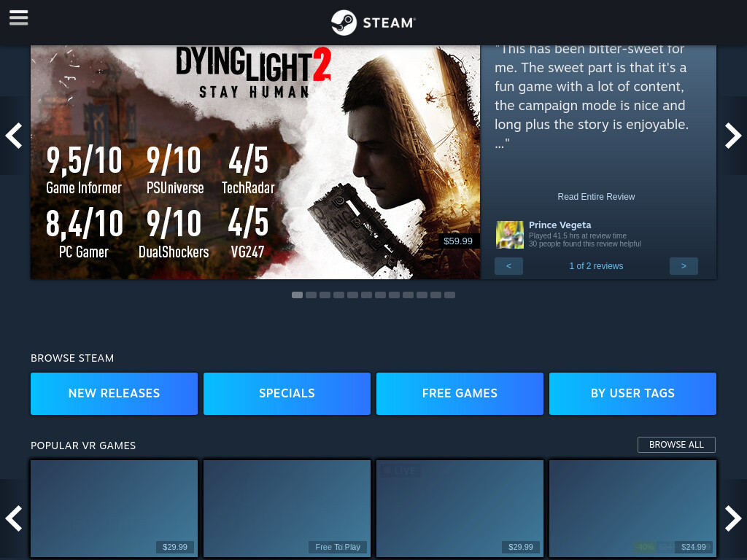Screen dimensions: 747x560
Task: Open Dying Light 2 featured banner
Action: click(255, 162)
